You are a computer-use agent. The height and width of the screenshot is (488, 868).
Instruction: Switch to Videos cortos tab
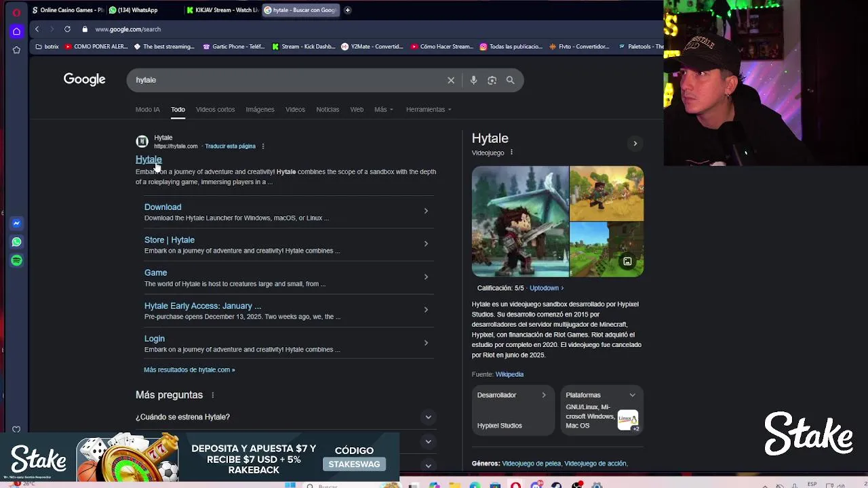click(215, 109)
